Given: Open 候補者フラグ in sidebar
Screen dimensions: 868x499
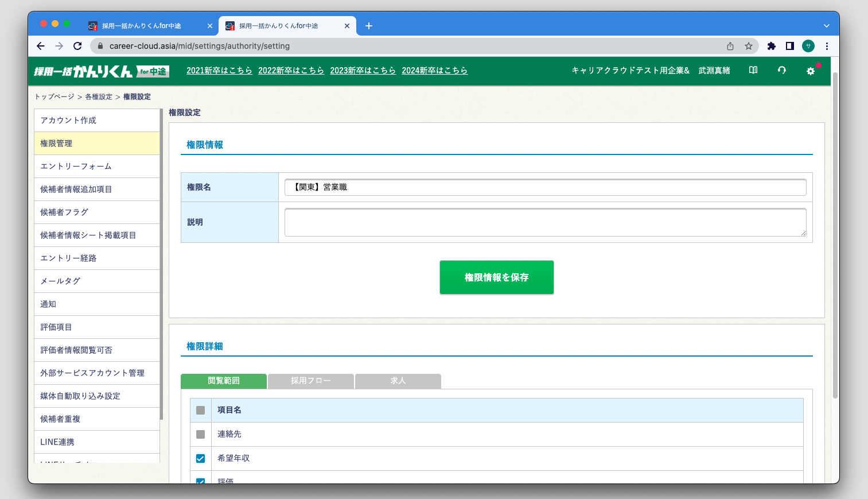Looking at the screenshot, I should click(97, 212).
